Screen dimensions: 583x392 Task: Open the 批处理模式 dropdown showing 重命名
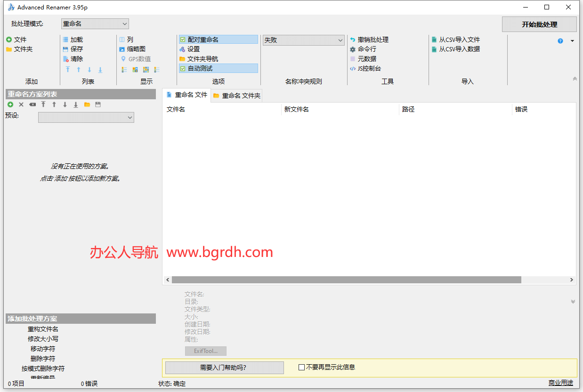[x=95, y=24]
